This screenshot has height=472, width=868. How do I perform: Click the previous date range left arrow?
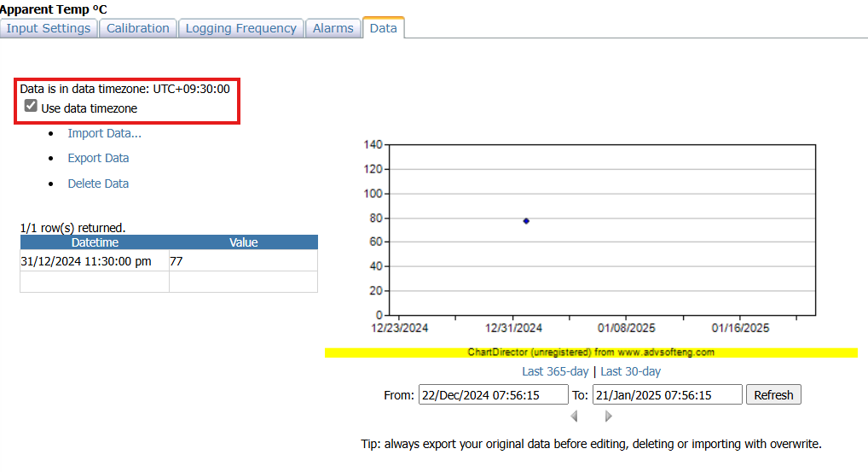click(x=574, y=417)
